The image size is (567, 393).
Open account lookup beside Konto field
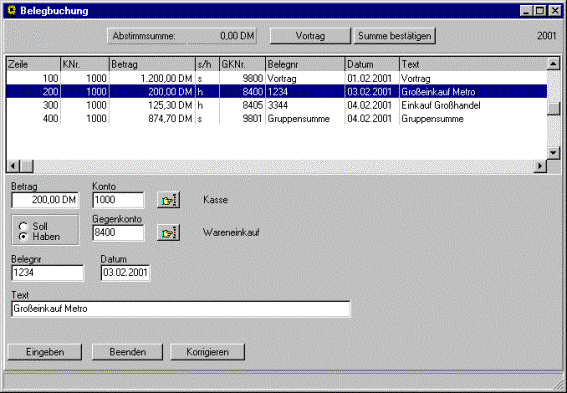point(169,200)
